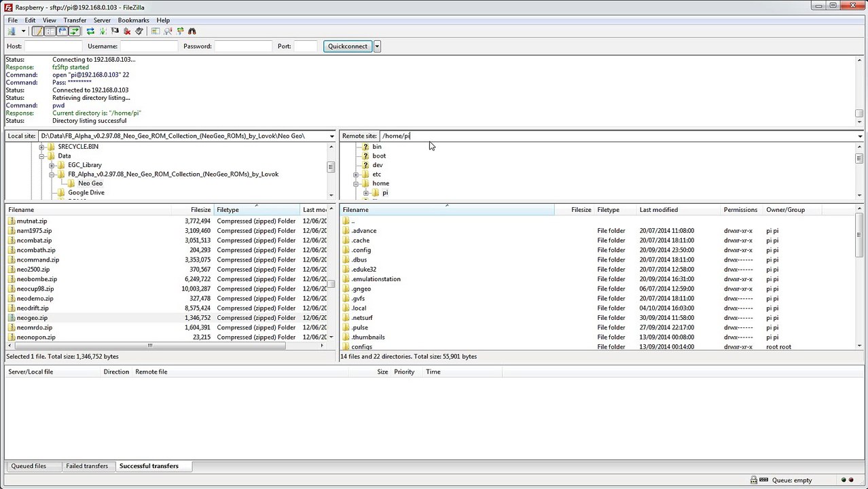Expand the EGC_Library folder in local tree
The width and height of the screenshot is (868, 489).
click(x=52, y=165)
